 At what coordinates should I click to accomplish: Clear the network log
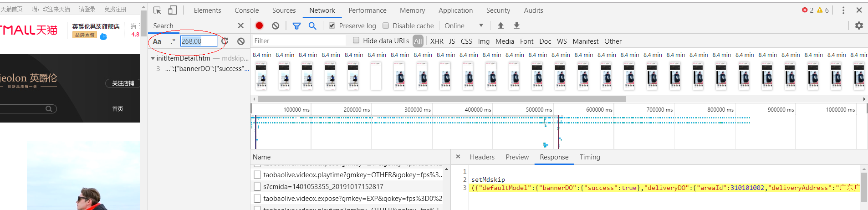pyautogui.click(x=276, y=26)
